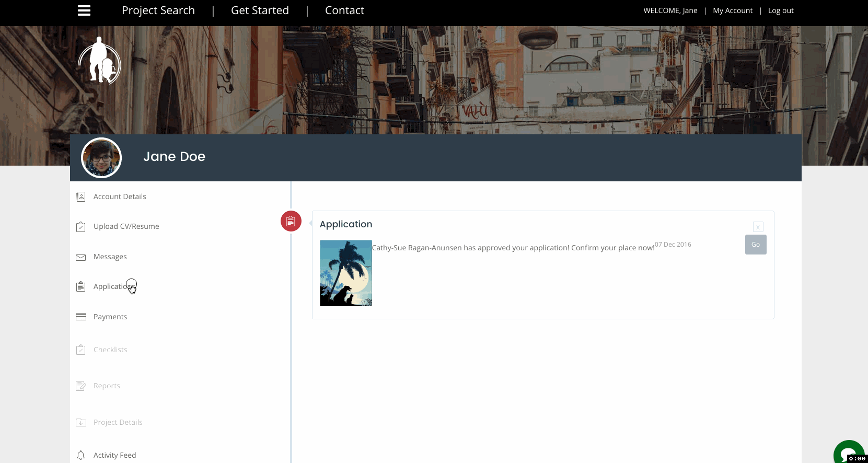Viewport: 868px width, 463px height.
Task: Log out of the account
Action: pyautogui.click(x=781, y=10)
